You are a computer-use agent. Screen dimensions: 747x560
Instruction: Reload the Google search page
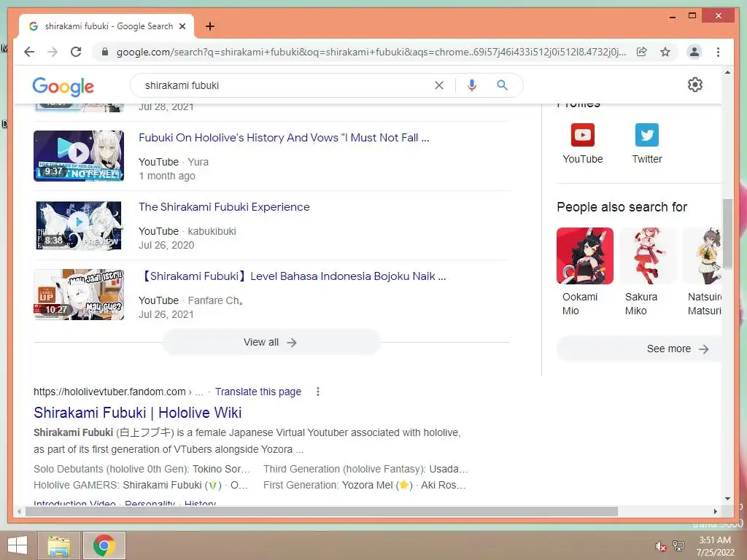(x=76, y=52)
